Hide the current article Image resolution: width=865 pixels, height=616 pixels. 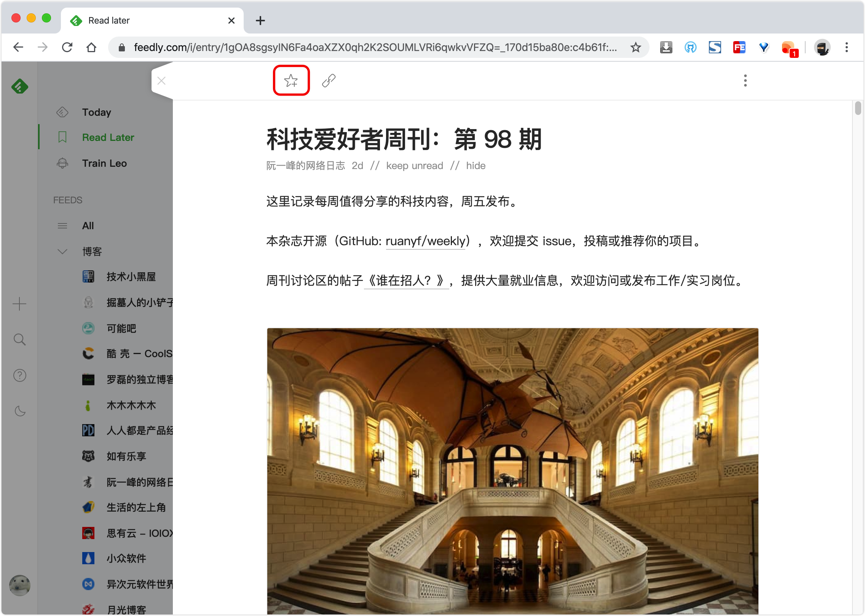coord(476,166)
